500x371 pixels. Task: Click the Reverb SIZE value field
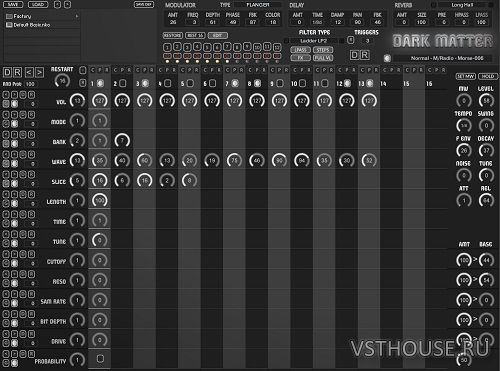(x=421, y=22)
